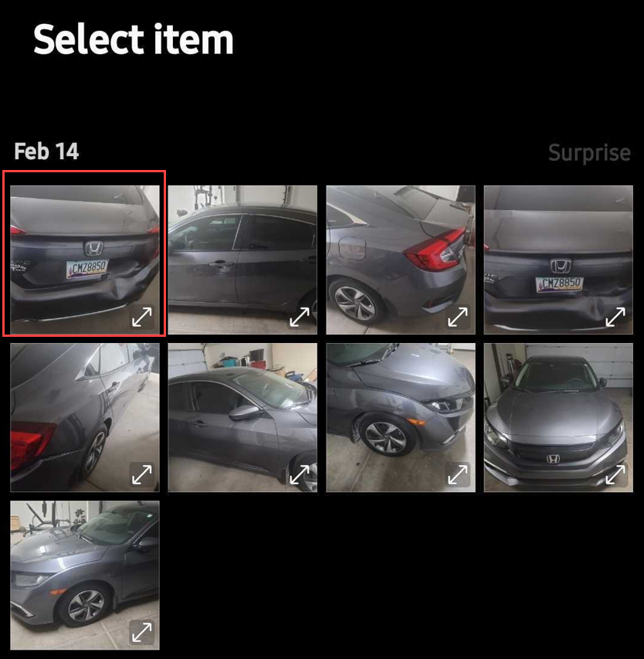The image size is (644, 659).
Task: Select the front wheel fender photo
Action: tap(401, 417)
